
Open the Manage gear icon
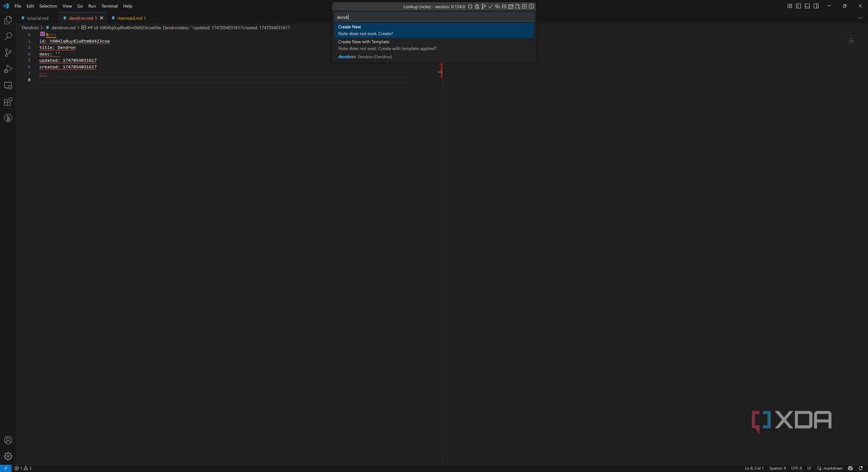pos(8,456)
